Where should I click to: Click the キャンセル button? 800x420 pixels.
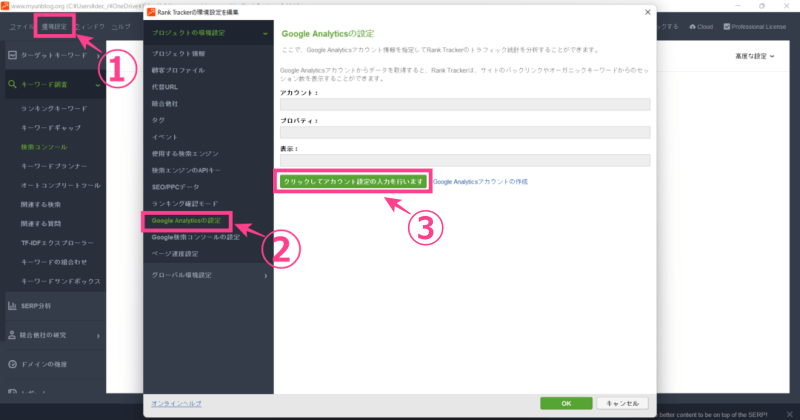click(x=622, y=403)
